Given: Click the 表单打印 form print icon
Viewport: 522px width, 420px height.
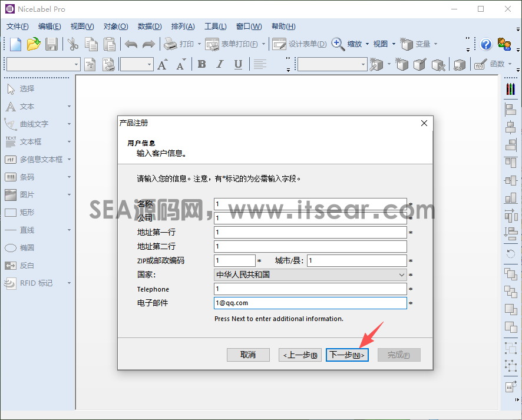Looking at the screenshot, I should pyautogui.click(x=212, y=44).
